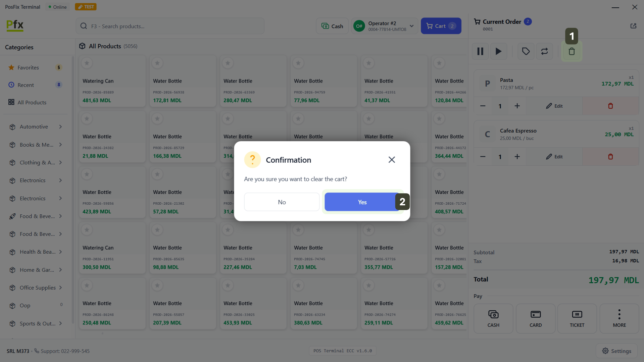Open order in external window icon
The height and width of the screenshot is (362, 644).
pos(633,26)
